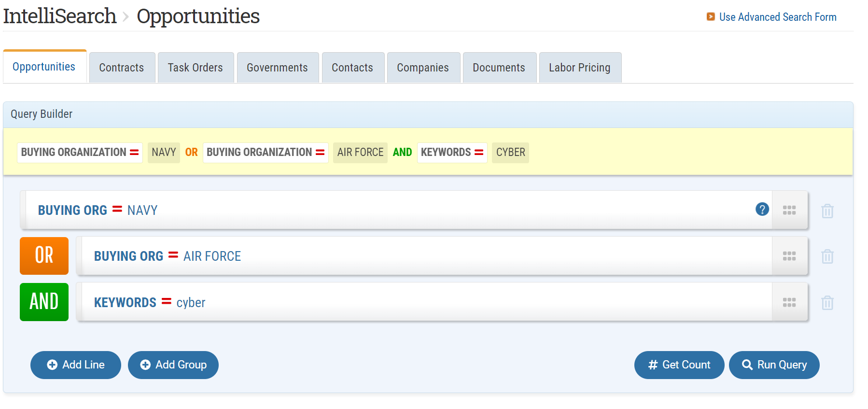Click the orange Advanced Search arrow icon
The width and height of the screenshot is (868, 409).
[x=710, y=17]
